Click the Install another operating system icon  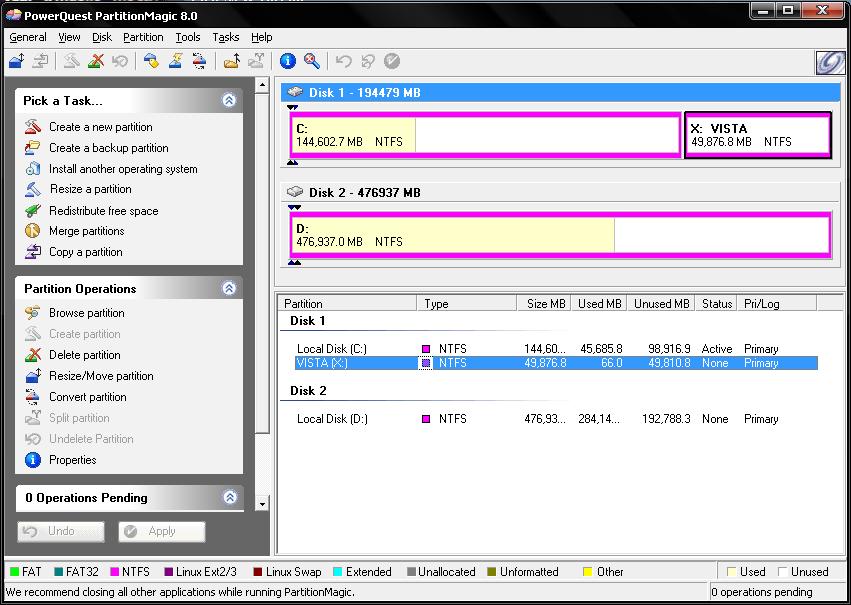(x=33, y=168)
